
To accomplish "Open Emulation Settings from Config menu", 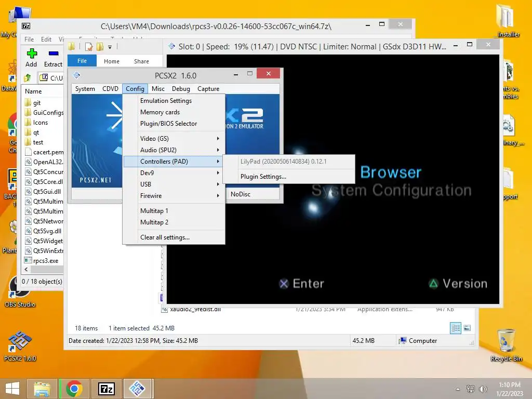I will coord(166,100).
